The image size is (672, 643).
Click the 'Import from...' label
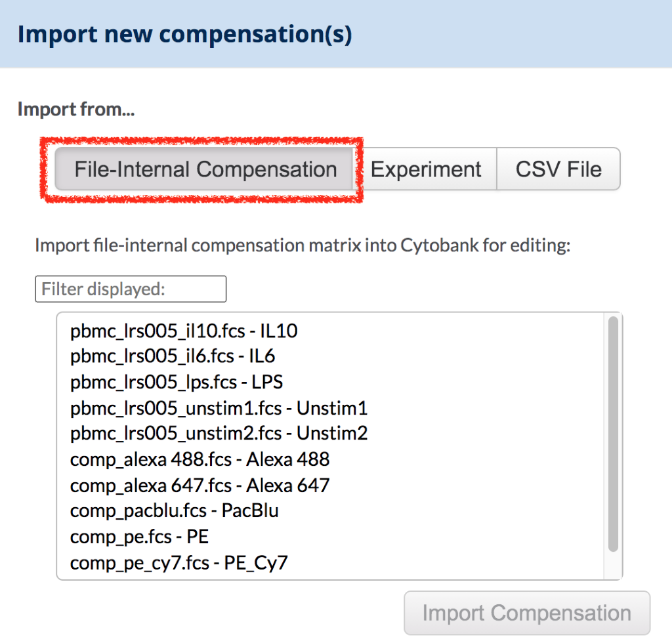coord(75,109)
